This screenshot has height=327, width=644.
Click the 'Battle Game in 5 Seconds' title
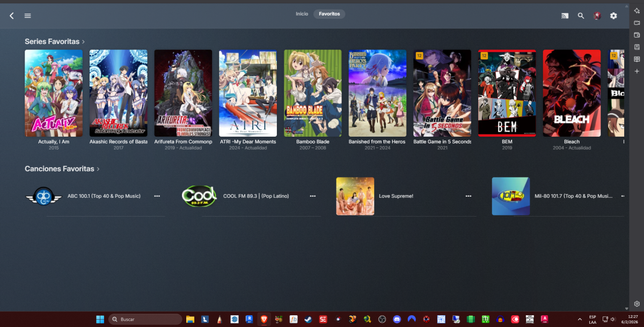click(442, 142)
